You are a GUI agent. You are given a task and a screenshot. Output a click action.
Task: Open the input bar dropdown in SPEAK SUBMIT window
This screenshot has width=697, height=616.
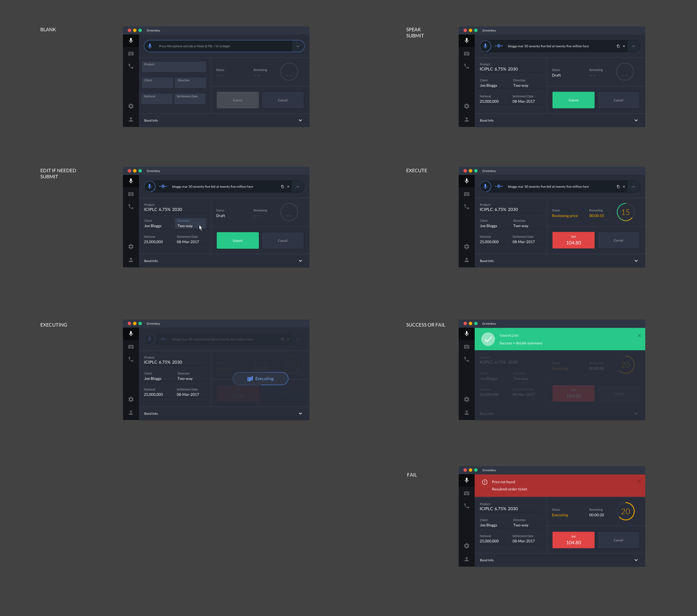(x=633, y=46)
